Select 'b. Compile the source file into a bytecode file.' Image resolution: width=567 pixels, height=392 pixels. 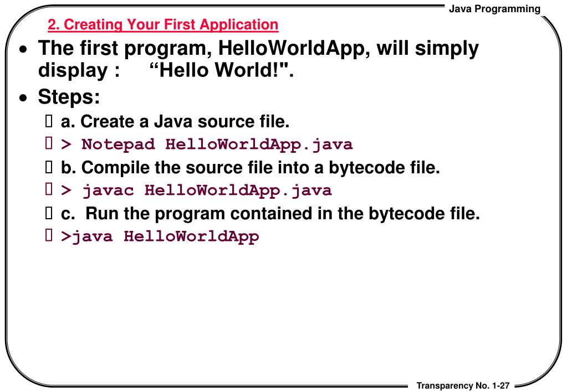click(250, 168)
